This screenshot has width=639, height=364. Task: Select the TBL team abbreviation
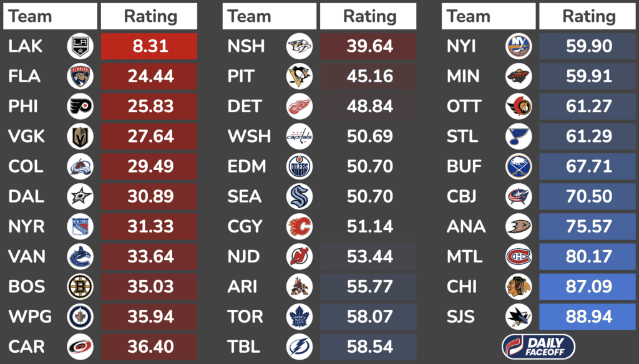(x=245, y=347)
